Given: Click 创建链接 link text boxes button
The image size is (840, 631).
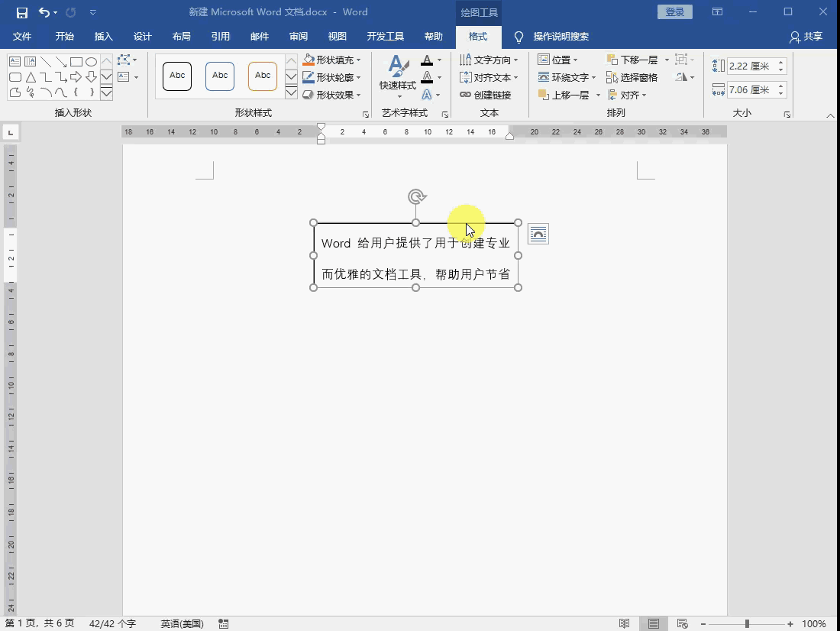Looking at the screenshot, I should coord(486,95).
